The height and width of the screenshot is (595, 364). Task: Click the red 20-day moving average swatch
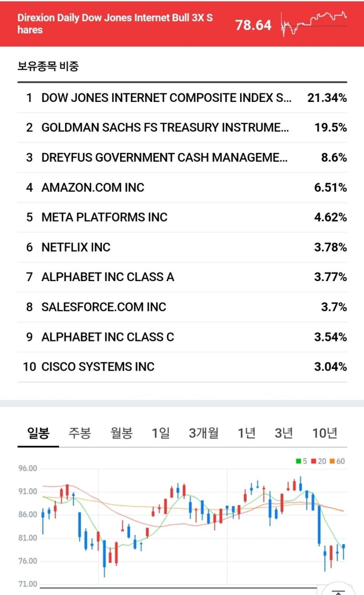click(314, 461)
